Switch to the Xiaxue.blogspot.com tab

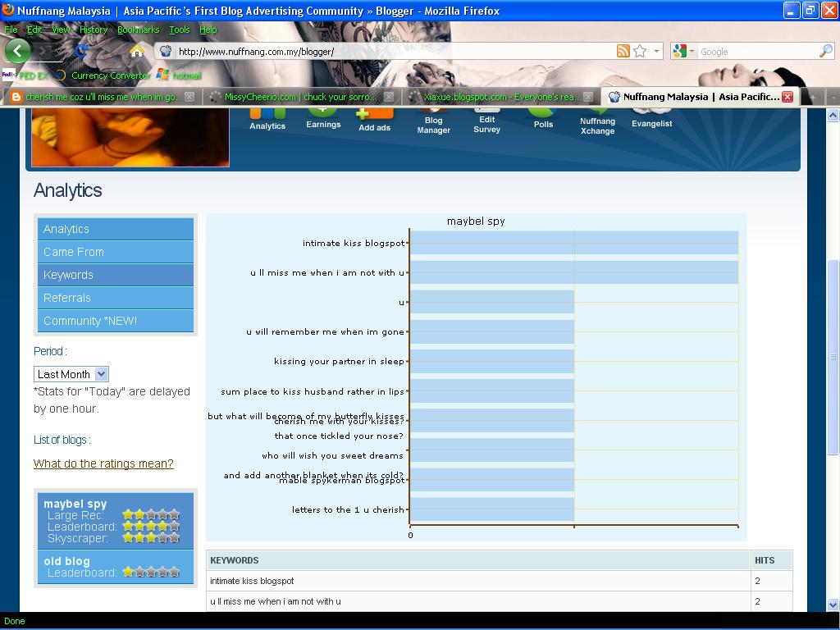point(500,97)
